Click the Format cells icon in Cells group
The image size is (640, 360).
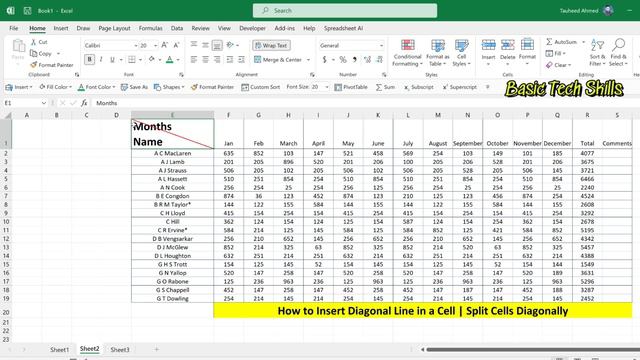click(x=527, y=44)
